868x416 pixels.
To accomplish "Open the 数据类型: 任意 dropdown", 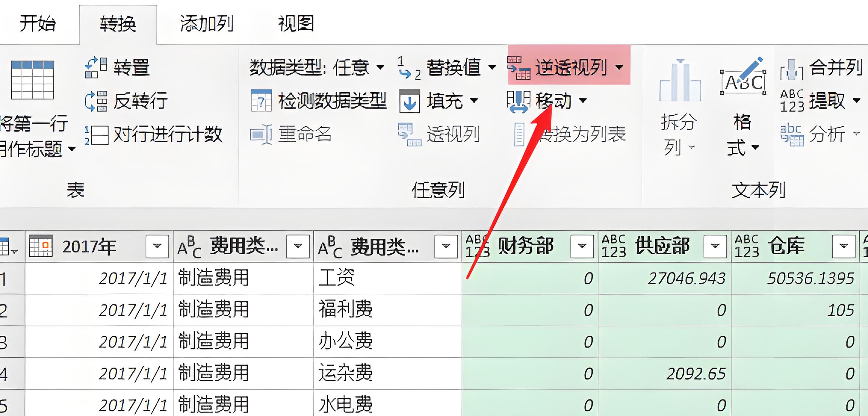I will pos(317,68).
